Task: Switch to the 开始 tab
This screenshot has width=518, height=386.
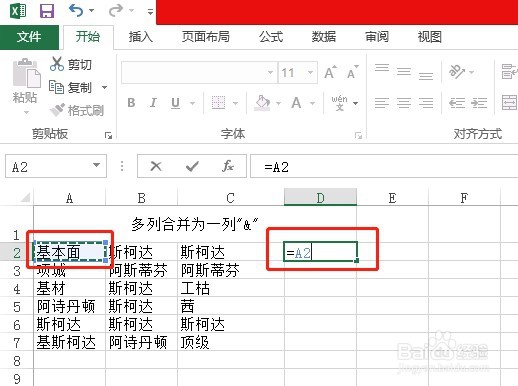Action: [x=88, y=37]
